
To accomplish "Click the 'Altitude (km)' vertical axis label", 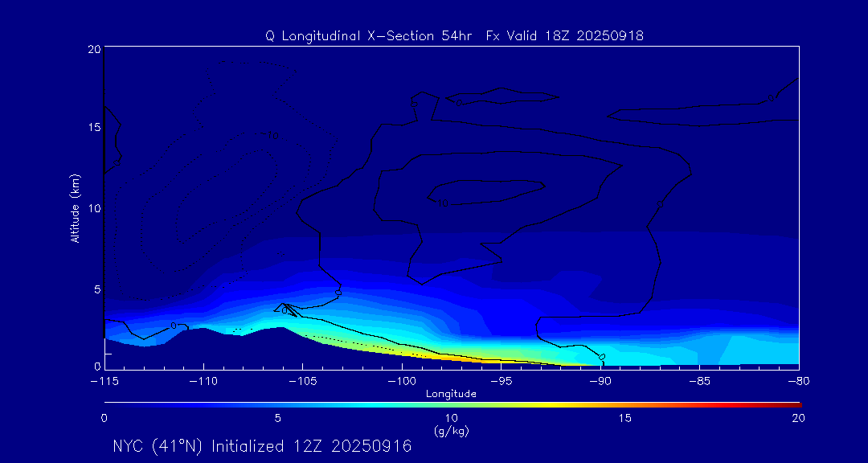I will click(x=75, y=208).
